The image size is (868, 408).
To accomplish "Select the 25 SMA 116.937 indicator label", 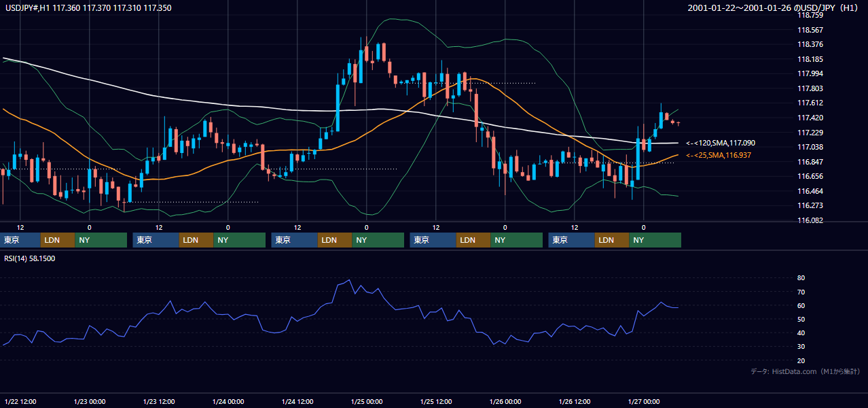I will 719,156.
